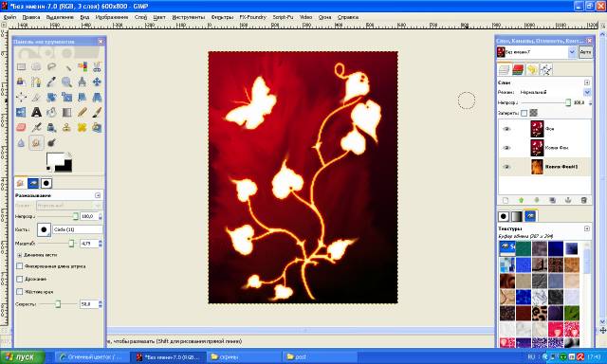This screenshot has height=364, width=607.
Task: Toggle the Дрожание checkbox
Action: [19, 279]
